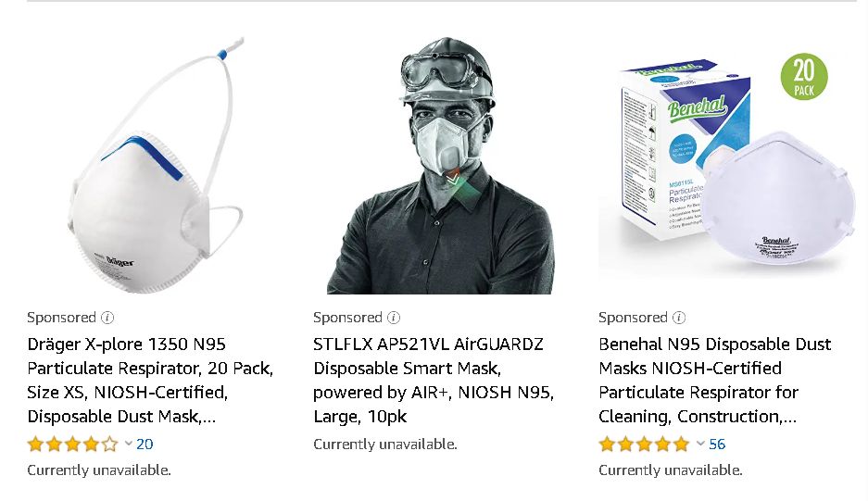The width and height of the screenshot is (868, 501).
Task: Open the Dräger X-plore 1350 N95 title link
Action: pyautogui.click(x=151, y=381)
